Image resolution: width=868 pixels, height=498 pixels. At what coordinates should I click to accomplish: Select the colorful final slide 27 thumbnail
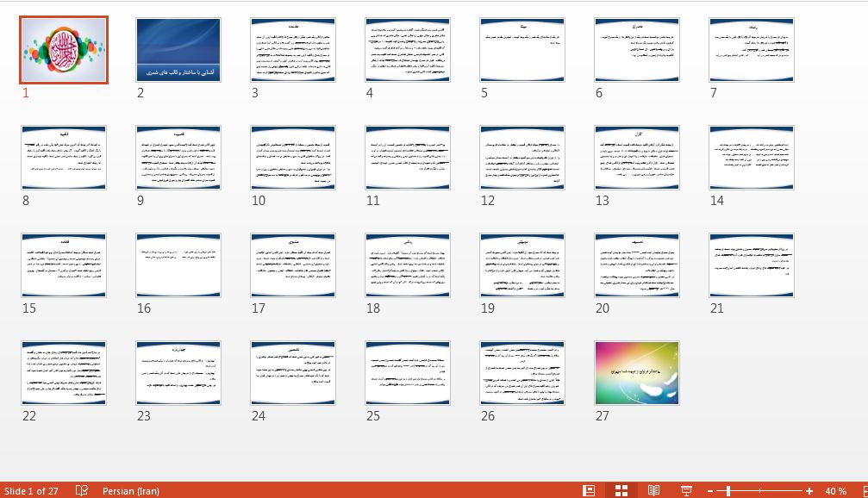click(637, 372)
